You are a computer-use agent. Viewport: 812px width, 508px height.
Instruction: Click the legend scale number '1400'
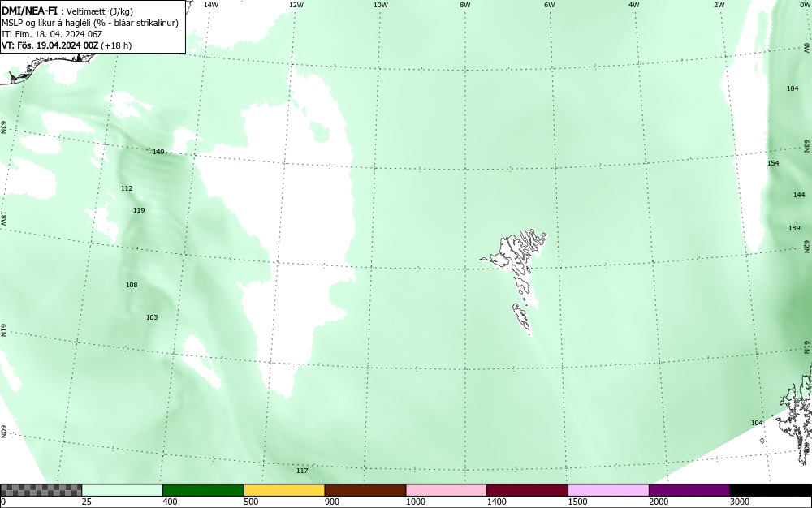(497, 502)
